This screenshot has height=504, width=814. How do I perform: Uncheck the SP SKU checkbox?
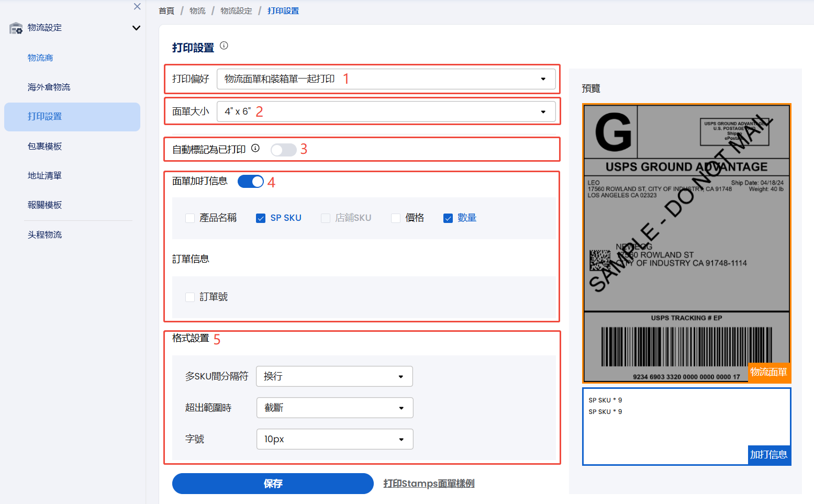pyautogui.click(x=261, y=218)
